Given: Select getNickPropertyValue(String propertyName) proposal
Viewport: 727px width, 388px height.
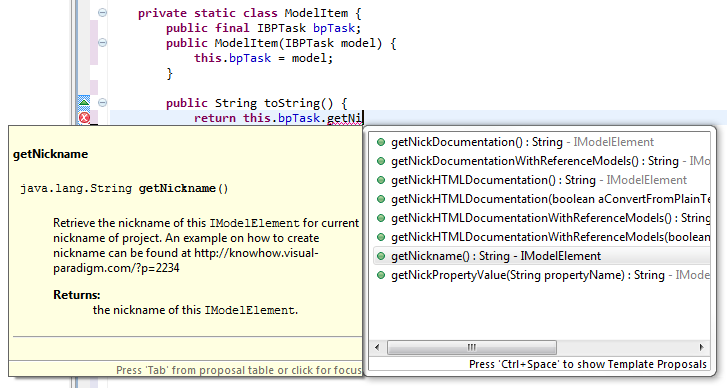Looking at the screenshot, I should (541, 275).
